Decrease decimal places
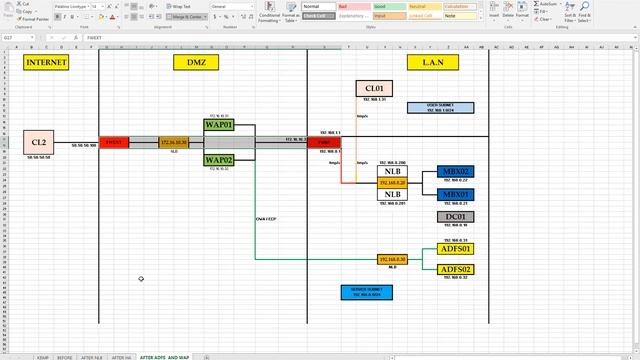 pos(251,17)
